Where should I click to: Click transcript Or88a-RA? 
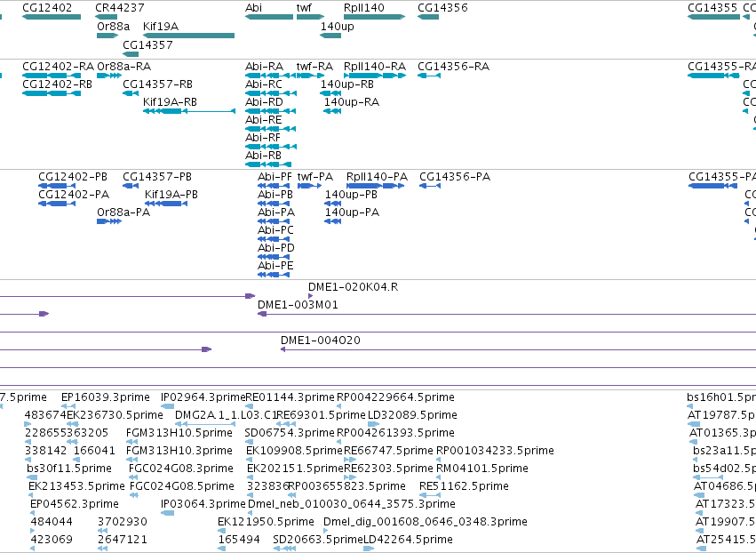(x=109, y=76)
